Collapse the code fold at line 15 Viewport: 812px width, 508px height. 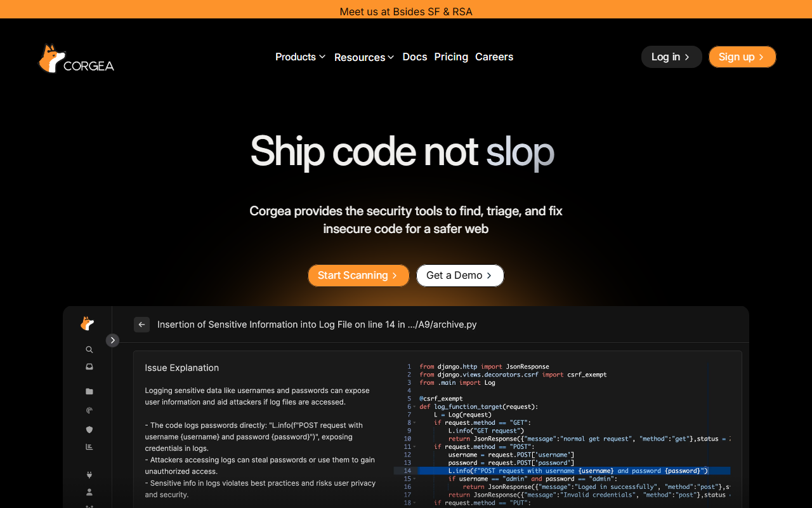tap(414, 479)
